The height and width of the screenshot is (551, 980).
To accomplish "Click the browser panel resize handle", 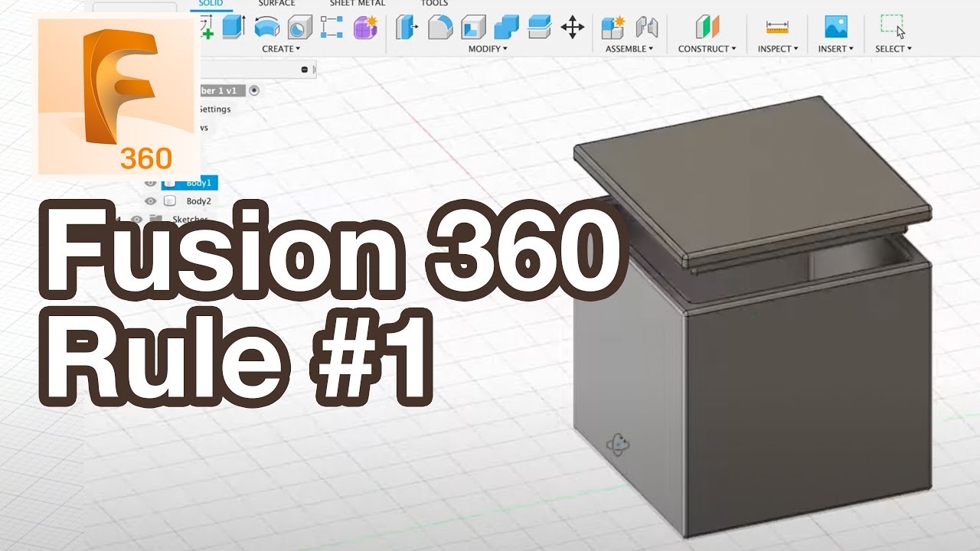I will point(315,70).
